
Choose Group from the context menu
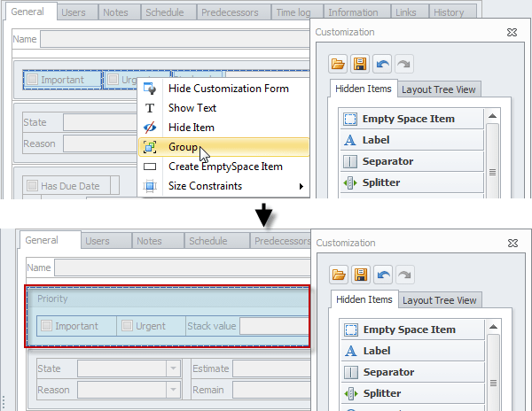[x=184, y=147]
